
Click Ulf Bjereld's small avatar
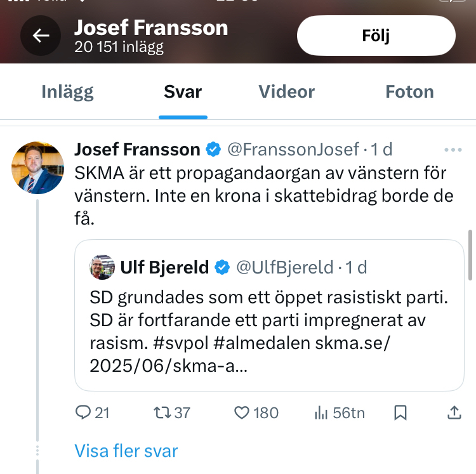click(x=102, y=267)
